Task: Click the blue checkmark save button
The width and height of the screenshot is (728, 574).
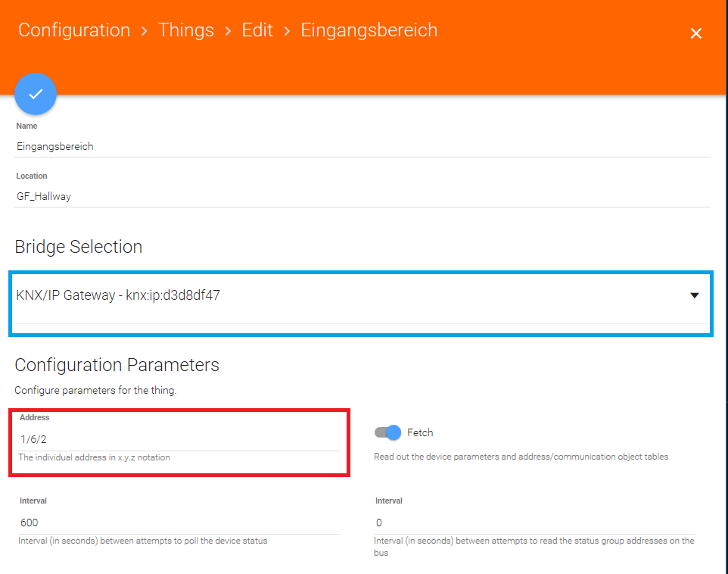Action: coord(36,94)
